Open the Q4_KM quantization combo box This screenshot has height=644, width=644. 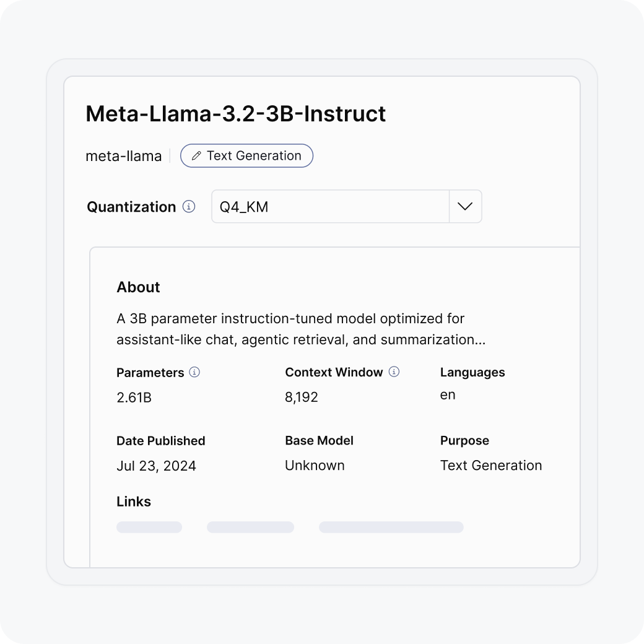[x=329, y=207]
